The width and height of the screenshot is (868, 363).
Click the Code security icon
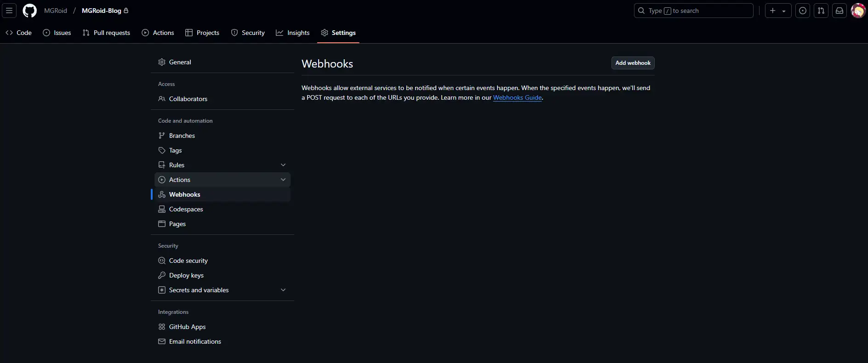coord(162,261)
